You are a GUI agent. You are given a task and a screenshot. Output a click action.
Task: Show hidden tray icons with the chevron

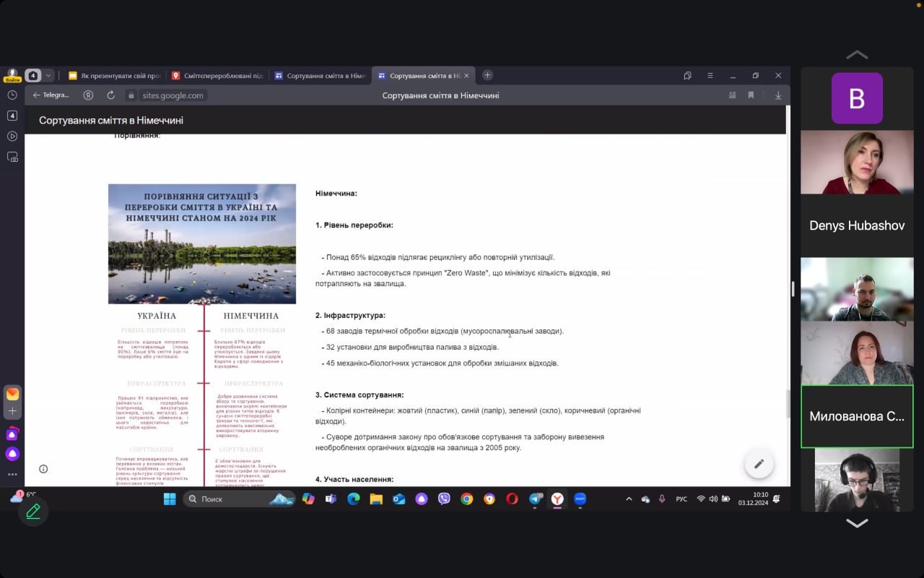(x=629, y=499)
